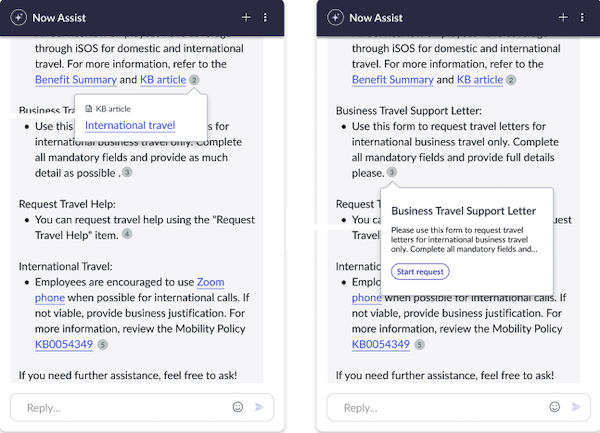Click citation badge 2 beside KB article in left chat
Screen dimensions: 600x433
point(194,80)
